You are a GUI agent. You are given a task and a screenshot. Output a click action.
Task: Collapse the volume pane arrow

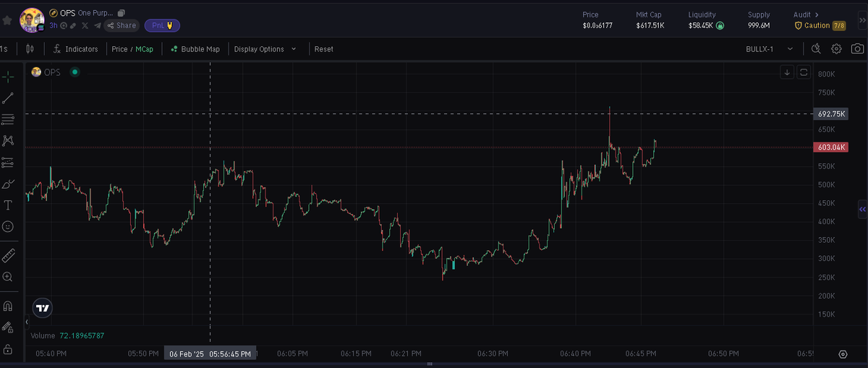tap(27, 322)
